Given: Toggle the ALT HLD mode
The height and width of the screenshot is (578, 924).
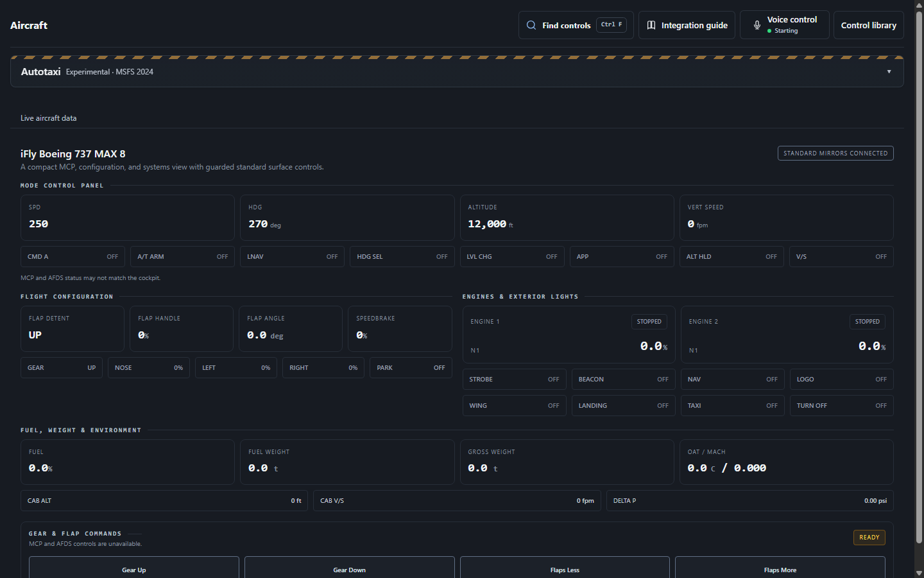Looking at the screenshot, I should click(x=732, y=257).
